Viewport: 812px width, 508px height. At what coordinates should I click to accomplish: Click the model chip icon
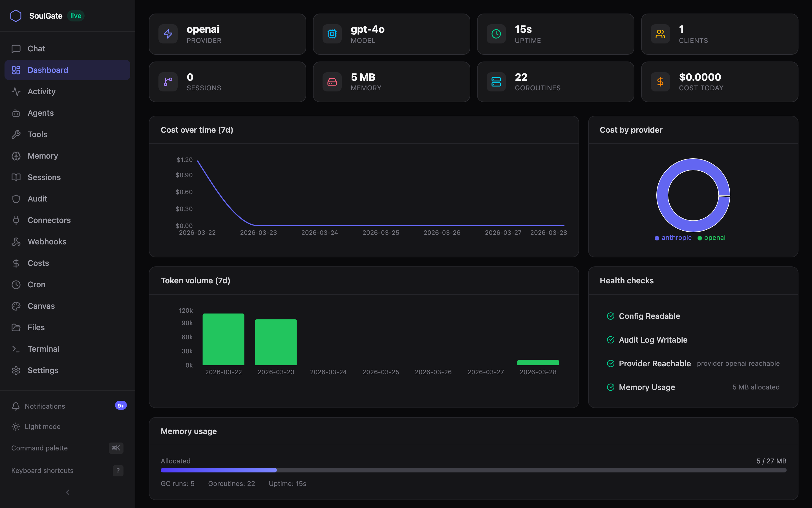(332, 34)
